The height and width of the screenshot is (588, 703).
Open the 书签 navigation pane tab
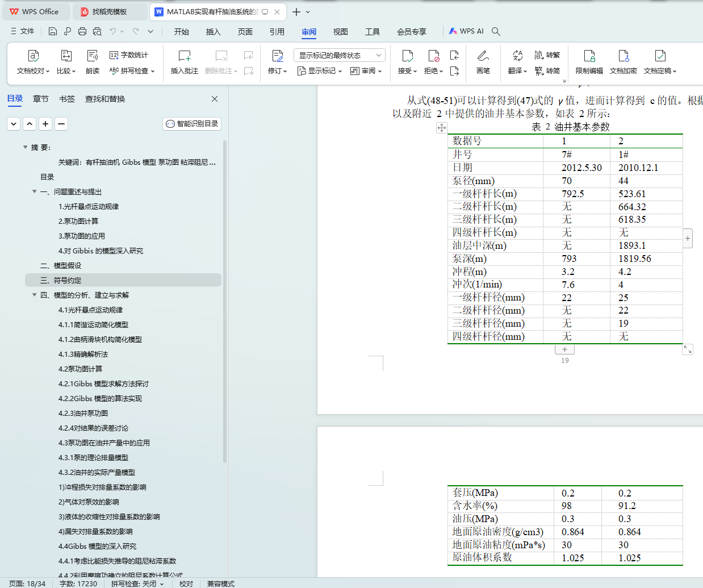point(67,99)
